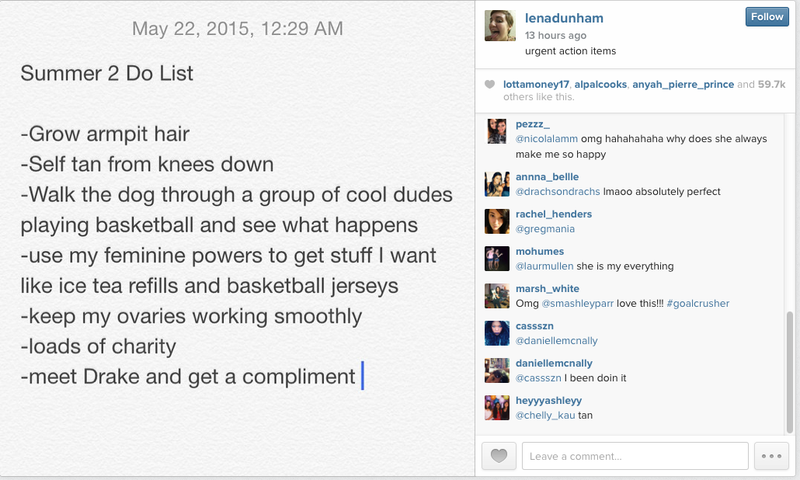Open the heyyyashleyy username link
This screenshot has width=800, height=480.
(x=548, y=400)
